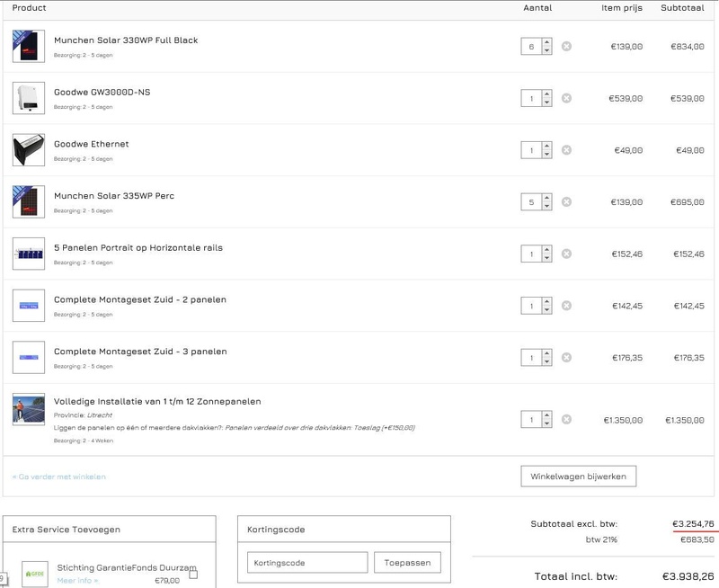Tick the Stichting GarantieFonds Duurzaam checkbox
This screenshot has width=719, height=588.
[193, 575]
